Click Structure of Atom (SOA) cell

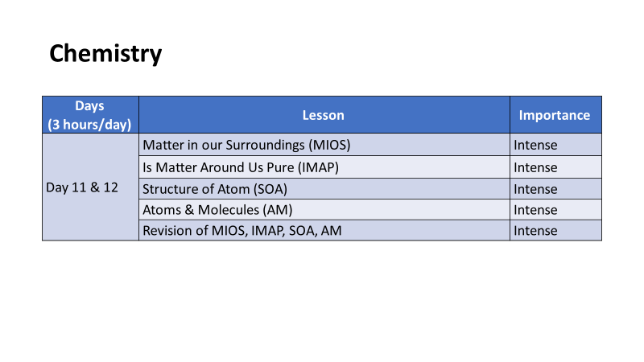click(x=324, y=189)
